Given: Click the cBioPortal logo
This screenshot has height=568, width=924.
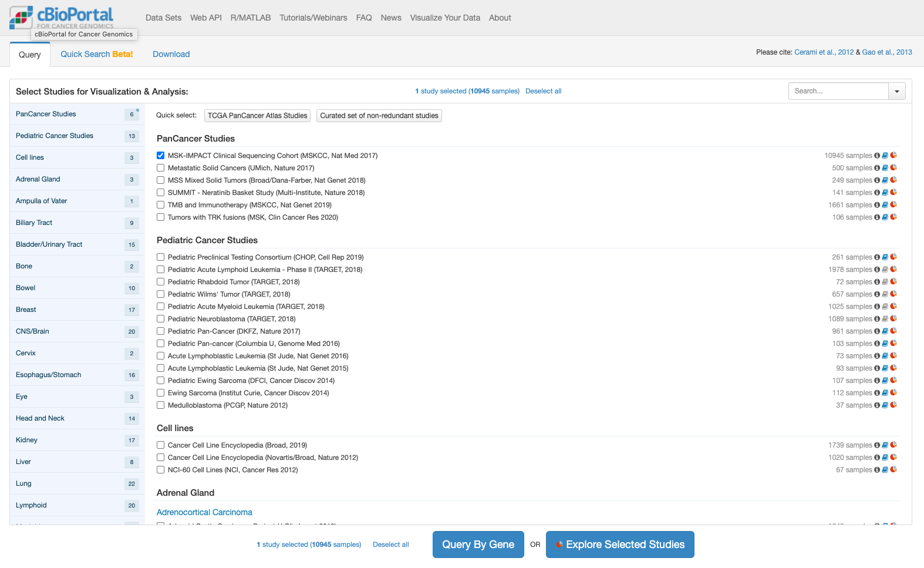Looking at the screenshot, I should point(62,18).
